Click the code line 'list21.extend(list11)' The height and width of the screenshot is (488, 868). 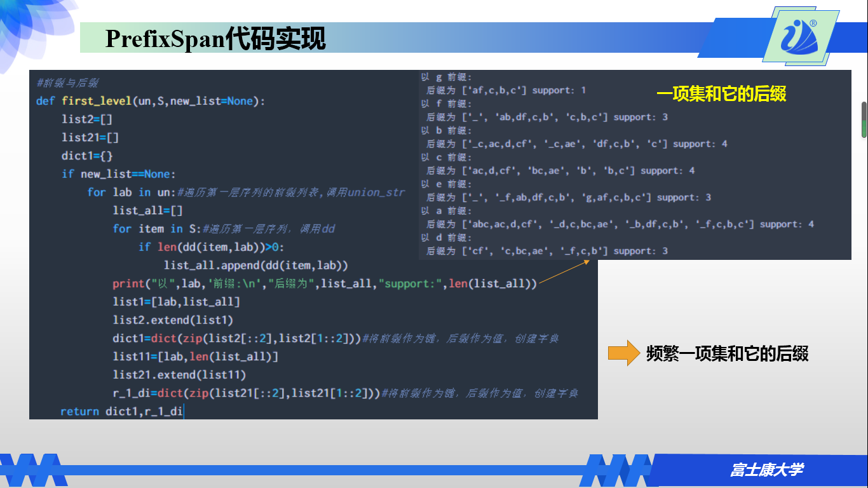tap(179, 375)
